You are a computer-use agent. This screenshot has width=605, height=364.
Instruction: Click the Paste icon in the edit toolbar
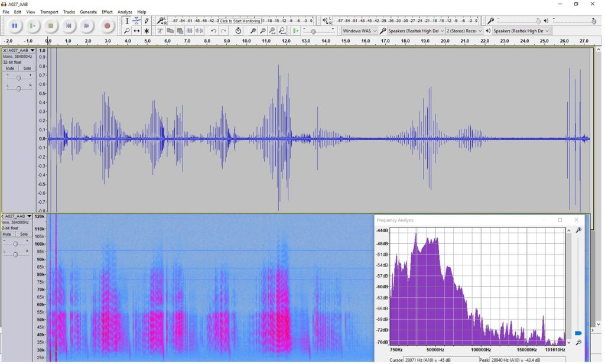[x=180, y=31]
